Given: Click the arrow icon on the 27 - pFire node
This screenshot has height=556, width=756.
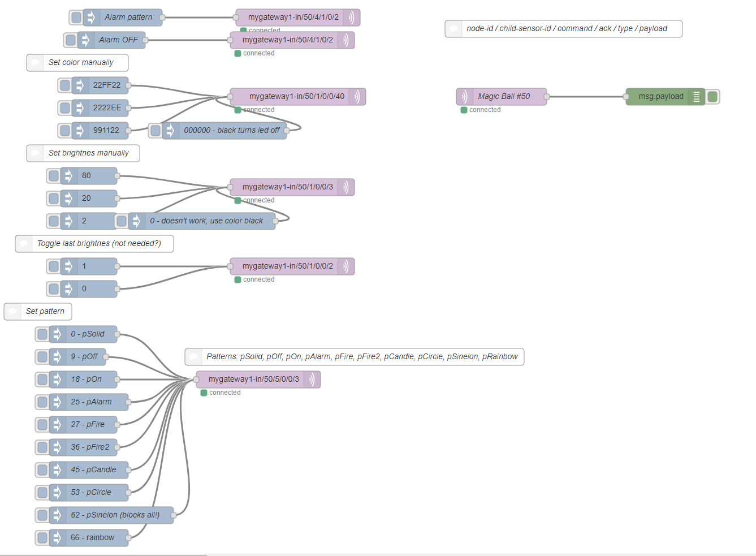Looking at the screenshot, I should (57, 425).
